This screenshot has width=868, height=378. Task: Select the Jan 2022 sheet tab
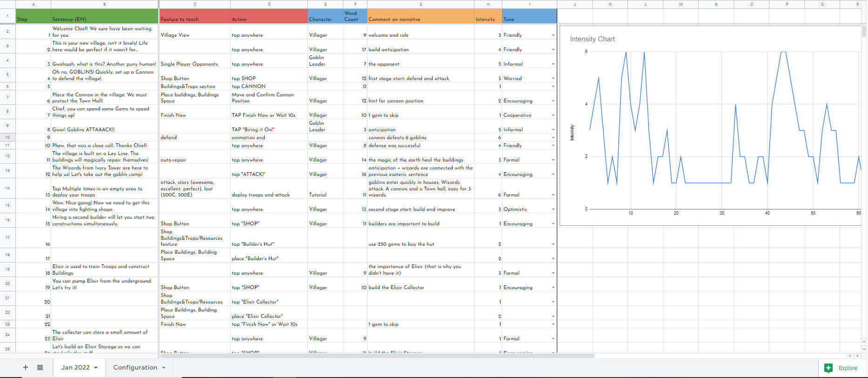coord(75,367)
